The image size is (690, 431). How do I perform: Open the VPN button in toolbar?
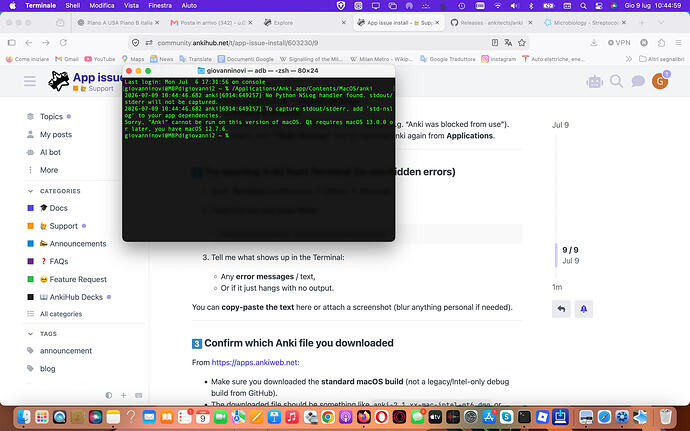click(x=619, y=43)
